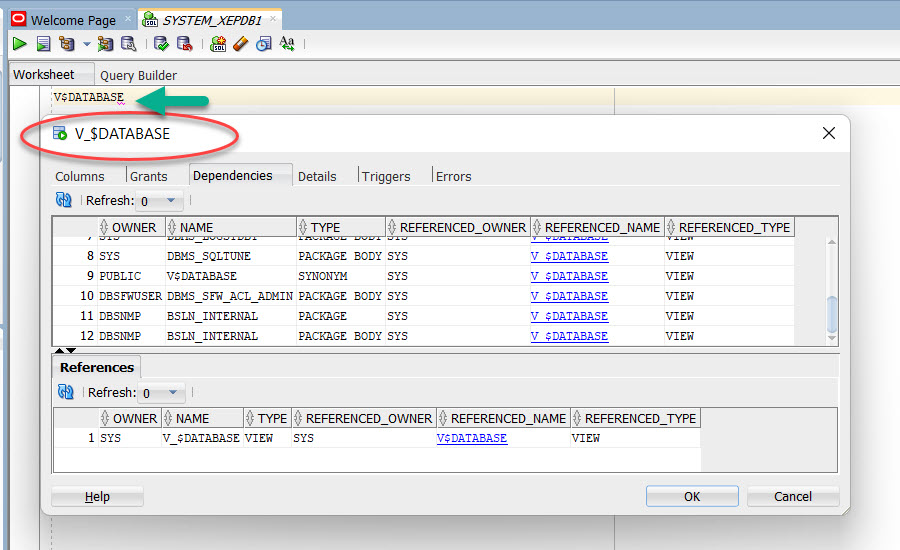Expand the Explain Plan dropdown arrow
Viewport: 900px width, 550px height.
tap(87, 44)
